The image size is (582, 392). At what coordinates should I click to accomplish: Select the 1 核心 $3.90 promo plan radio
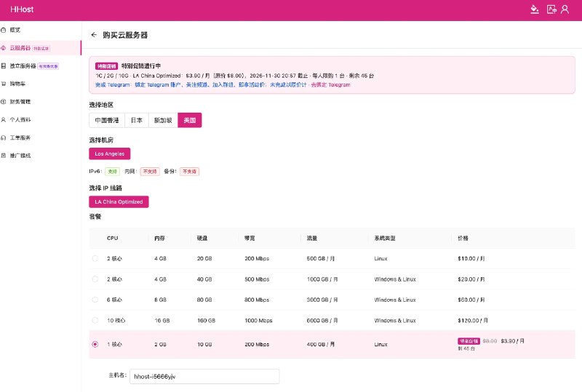tap(95, 344)
